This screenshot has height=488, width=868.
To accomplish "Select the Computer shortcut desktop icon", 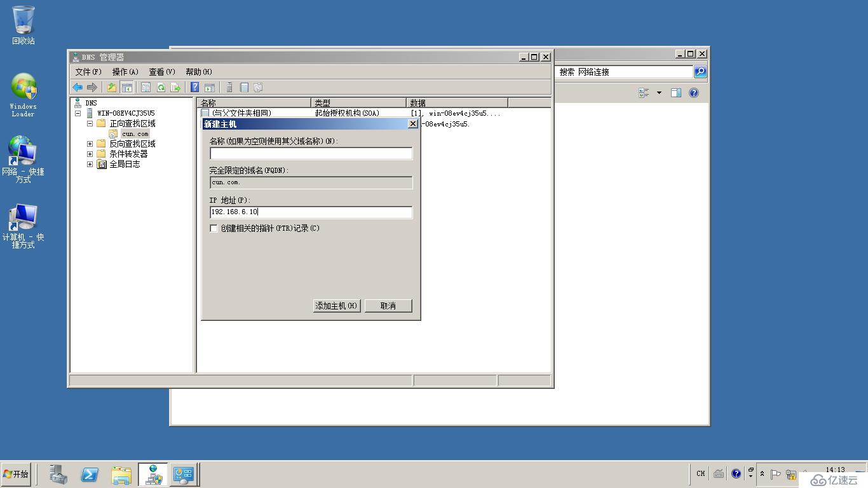I will (24, 226).
